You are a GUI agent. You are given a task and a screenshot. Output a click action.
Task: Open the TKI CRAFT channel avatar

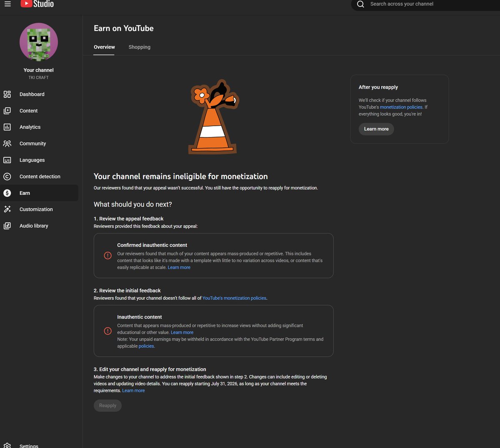point(39,42)
